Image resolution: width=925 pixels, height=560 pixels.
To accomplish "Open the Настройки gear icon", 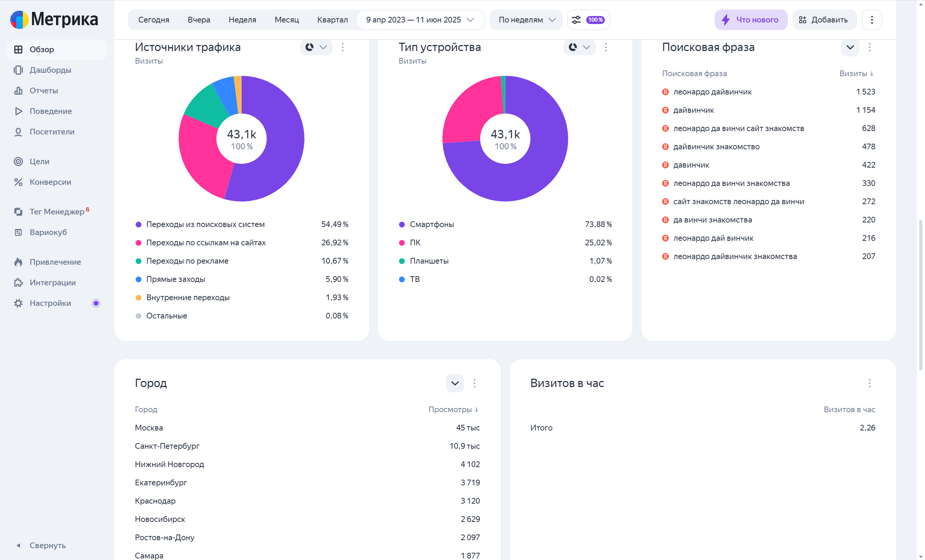I will [18, 303].
